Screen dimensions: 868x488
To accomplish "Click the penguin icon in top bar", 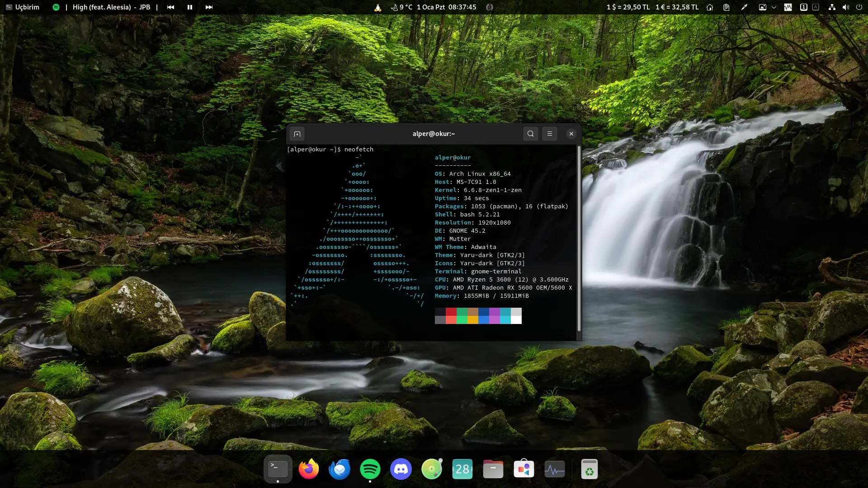I will [x=378, y=7].
